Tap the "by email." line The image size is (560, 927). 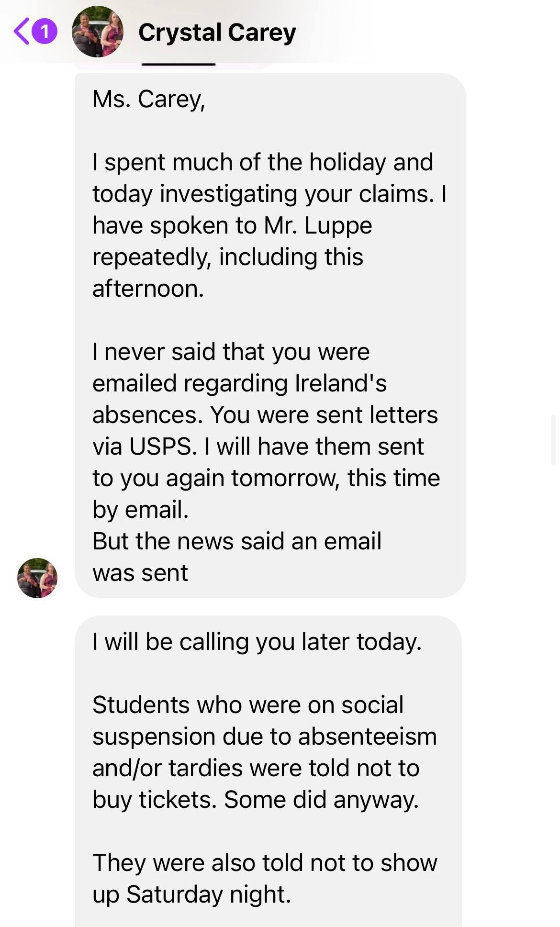140,510
